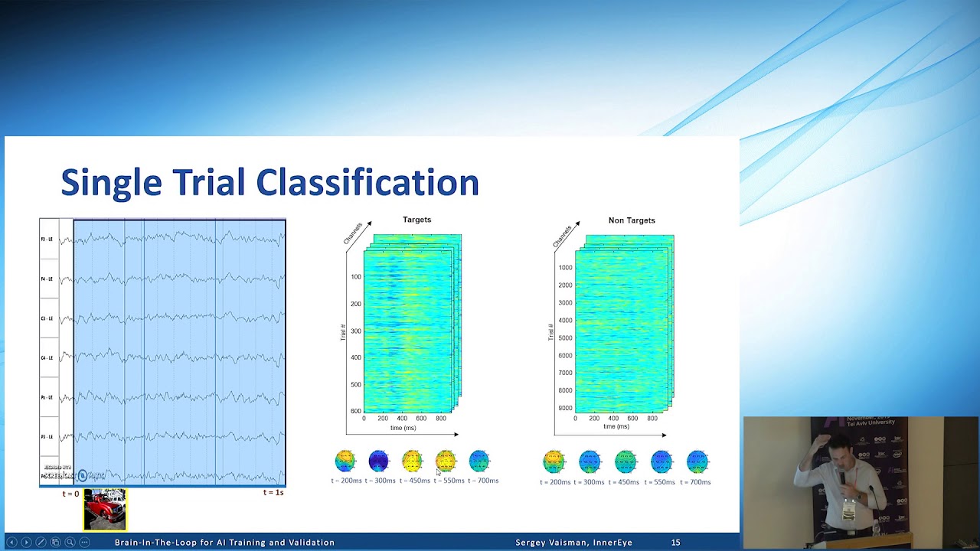Click footer "Brain-In-The-Loop for AI Training and Validation"
Viewport: 980px width, 551px height.
tap(224, 542)
